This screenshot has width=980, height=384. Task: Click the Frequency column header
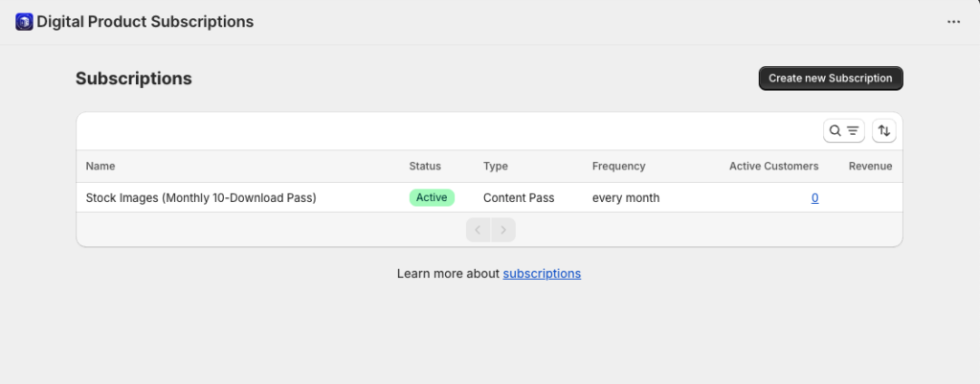(x=619, y=166)
